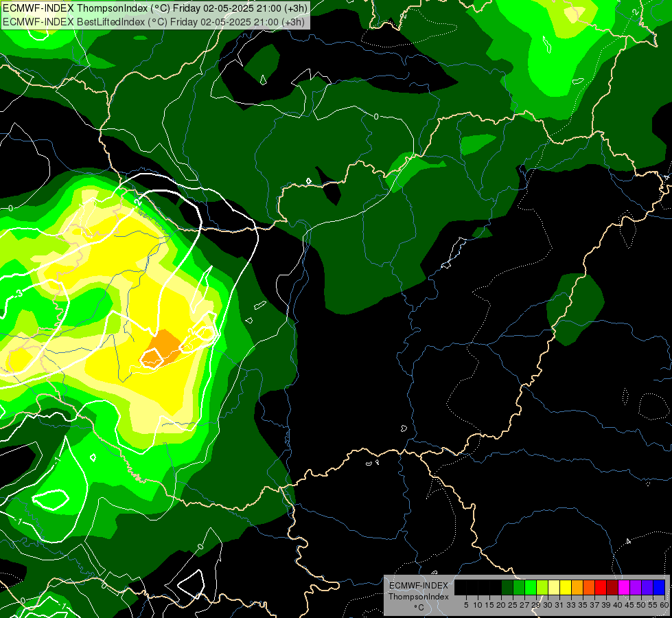Screen dimensions: 672x618
Task: Select the medium green 25-27 legend swatch
Action: pos(519,587)
